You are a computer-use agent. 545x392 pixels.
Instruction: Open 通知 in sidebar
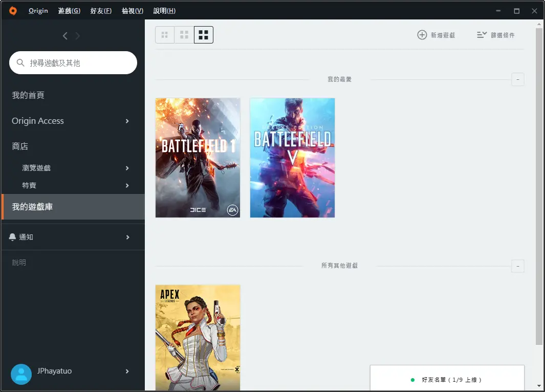click(x=26, y=237)
